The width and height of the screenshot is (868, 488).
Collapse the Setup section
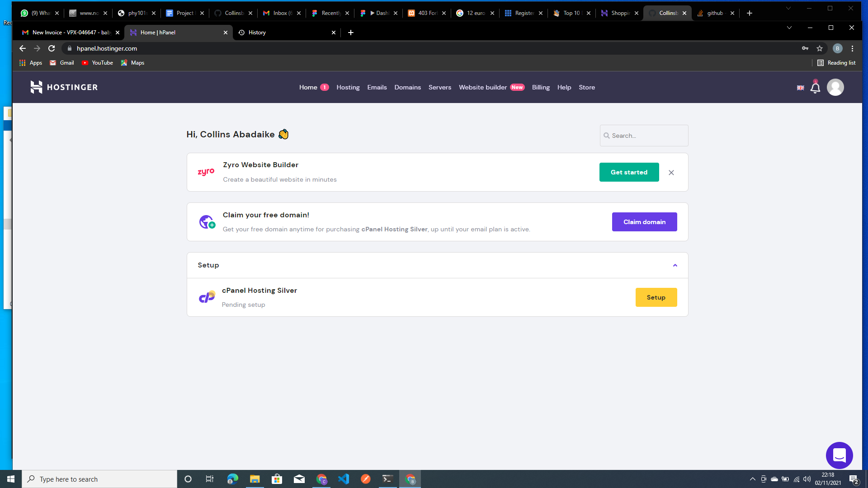point(675,265)
